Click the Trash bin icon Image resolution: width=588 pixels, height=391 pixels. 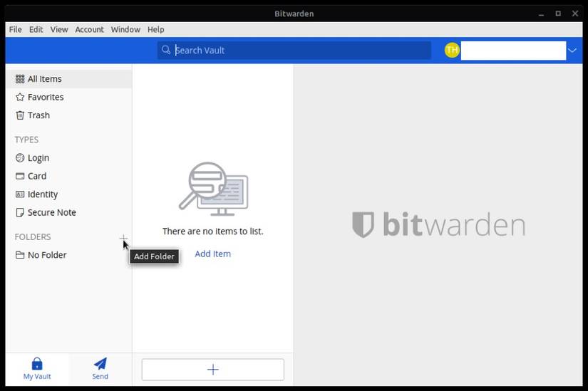point(20,115)
